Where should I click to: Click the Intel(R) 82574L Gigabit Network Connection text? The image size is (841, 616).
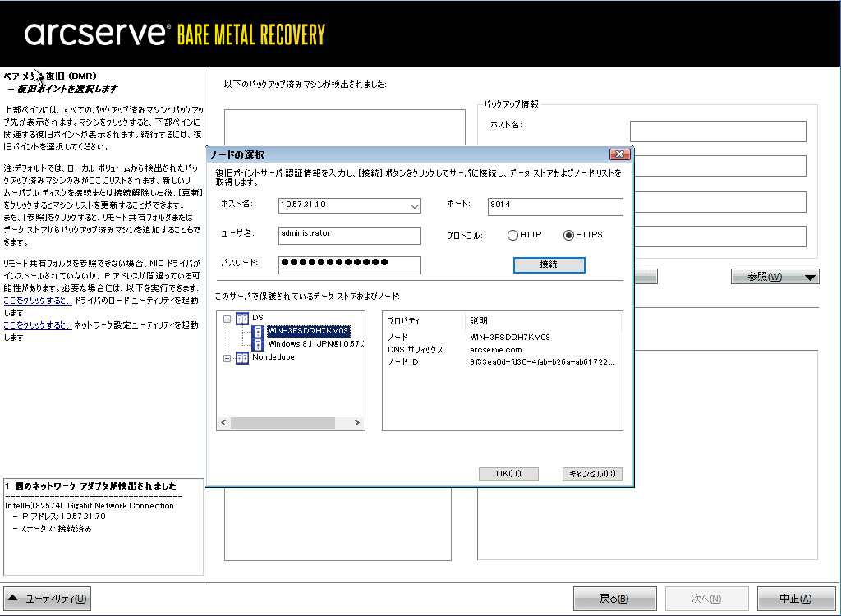coord(90,505)
